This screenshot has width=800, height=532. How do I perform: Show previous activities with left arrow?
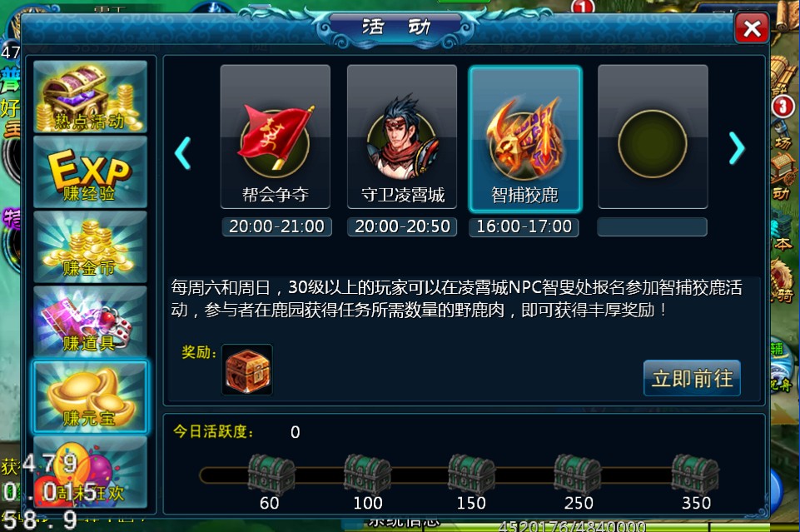tap(182, 152)
